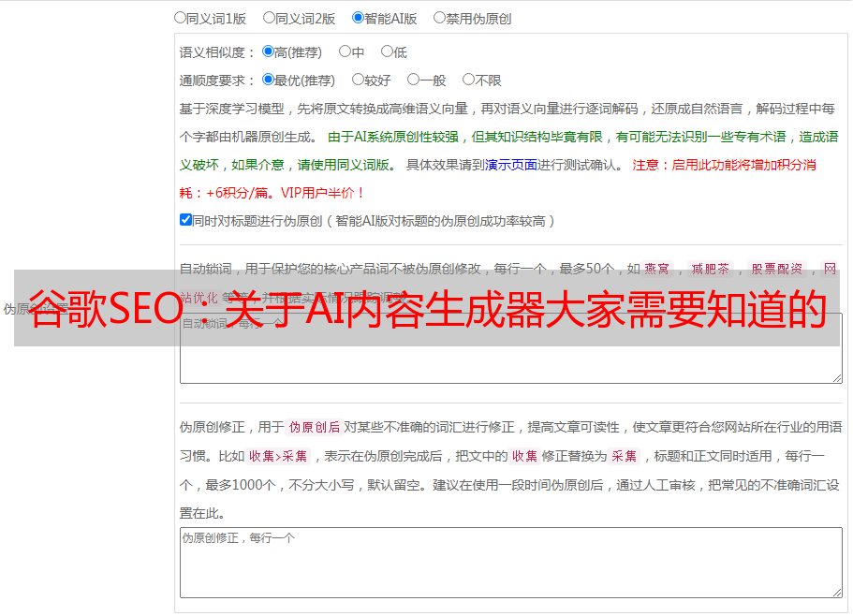Screen dimensions: 853x616
Task: Click the 燕窝 example keyword
Action: click(x=656, y=269)
